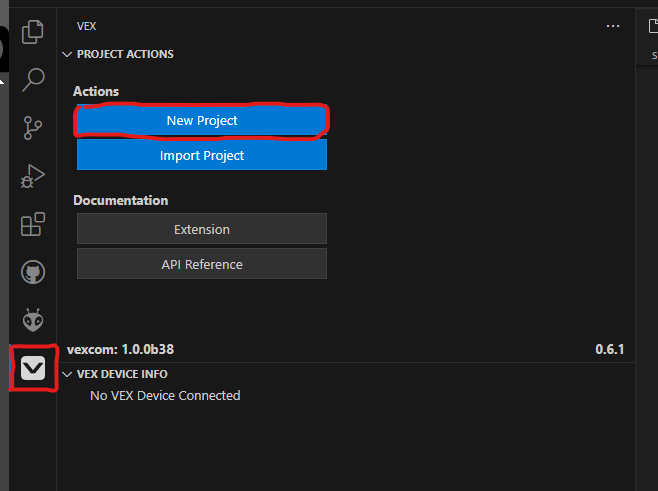Open the GitHub view in the activity bar
This screenshot has width=658, height=491.
coord(33,272)
